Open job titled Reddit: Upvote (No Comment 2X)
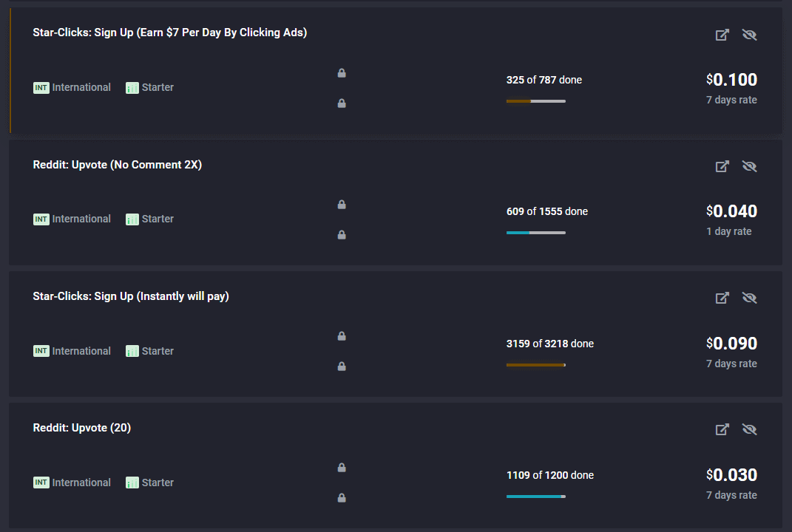792x532 pixels. tap(117, 165)
